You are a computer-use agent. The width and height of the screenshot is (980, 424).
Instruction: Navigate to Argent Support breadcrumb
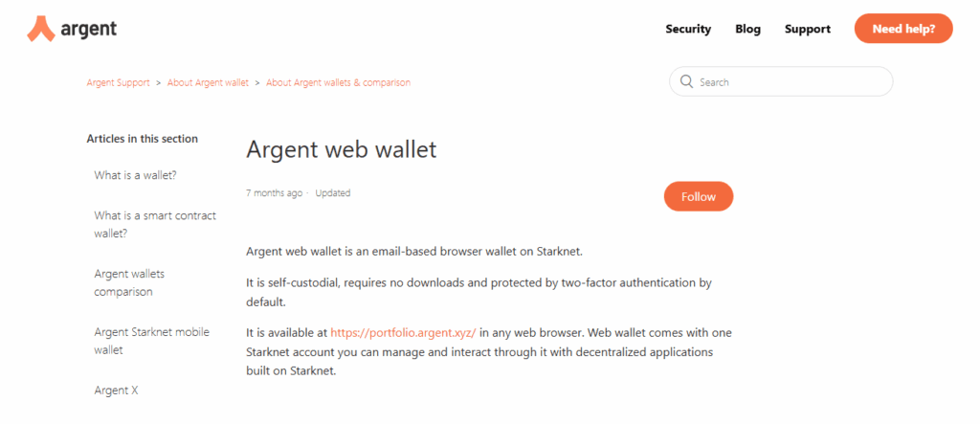click(x=118, y=83)
